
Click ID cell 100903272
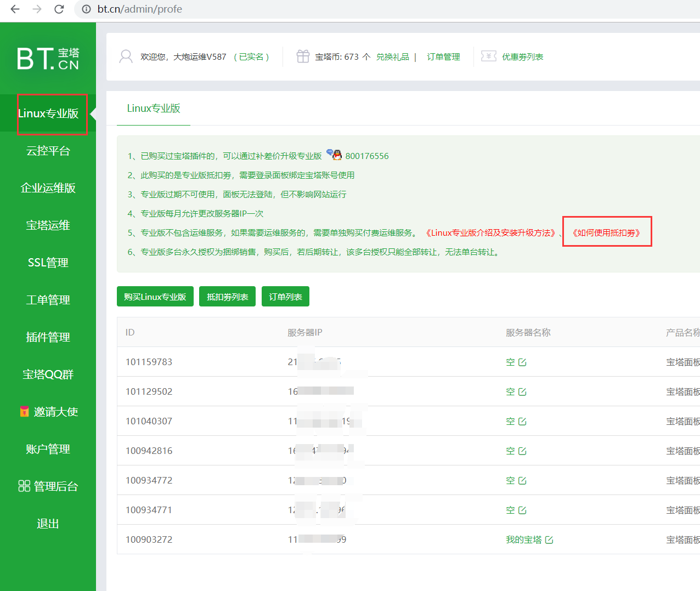click(149, 539)
